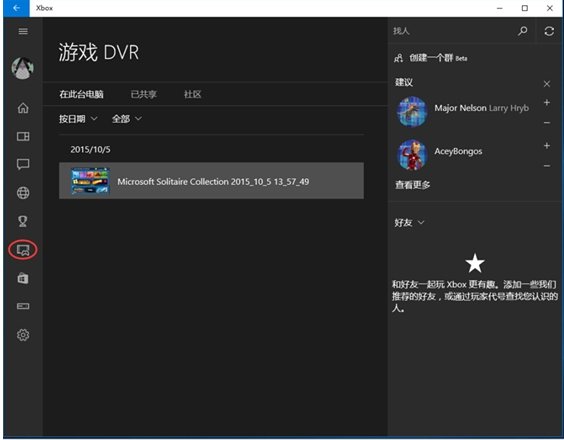Dismiss the 建议 suggestions section

(x=547, y=84)
